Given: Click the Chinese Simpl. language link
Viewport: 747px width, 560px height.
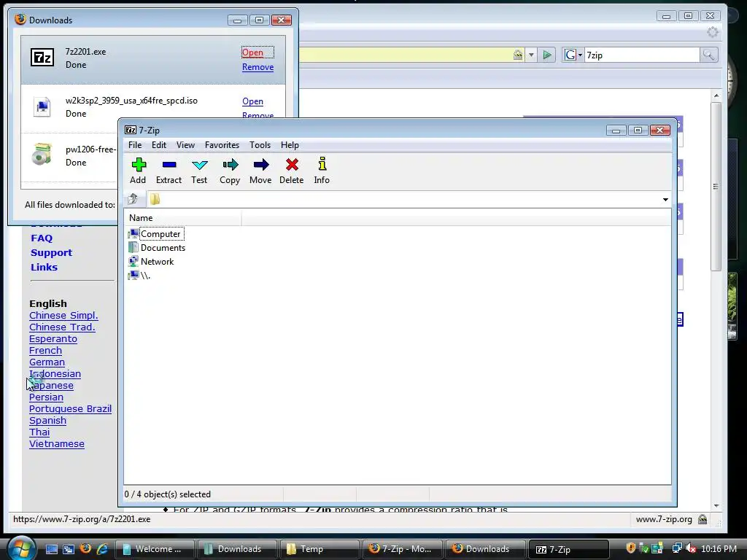Looking at the screenshot, I should click(x=63, y=315).
